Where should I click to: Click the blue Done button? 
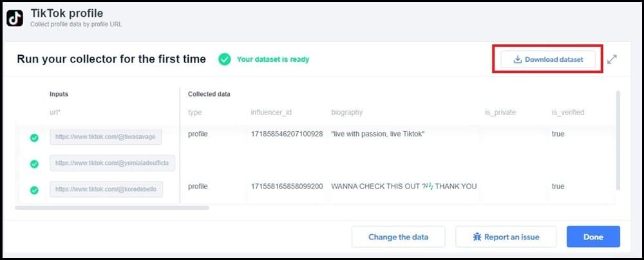(593, 237)
